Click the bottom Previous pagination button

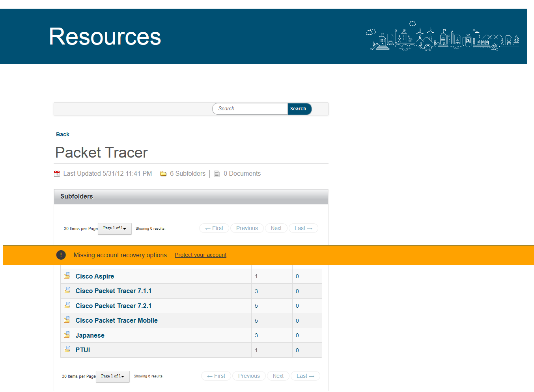[249, 376]
